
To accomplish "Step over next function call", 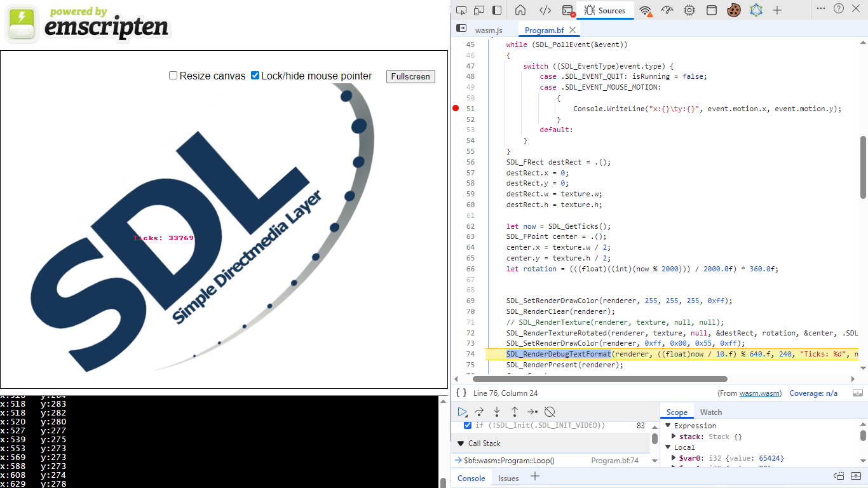I will pyautogui.click(x=480, y=412).
